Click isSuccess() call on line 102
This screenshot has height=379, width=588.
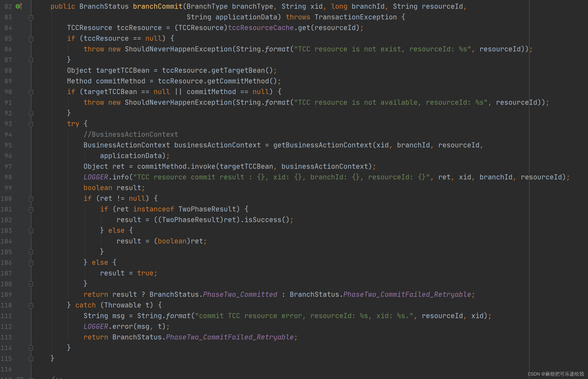(267, 220)
